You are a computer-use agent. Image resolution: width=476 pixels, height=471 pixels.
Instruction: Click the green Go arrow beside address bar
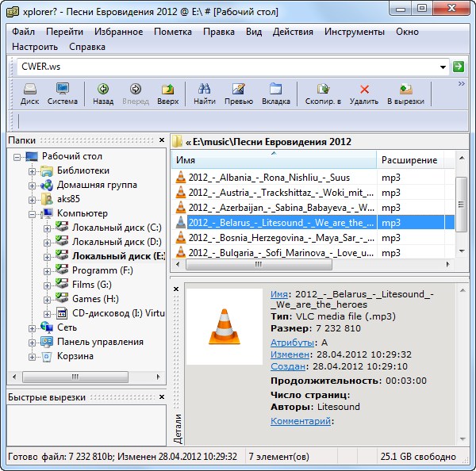(458, 67)
